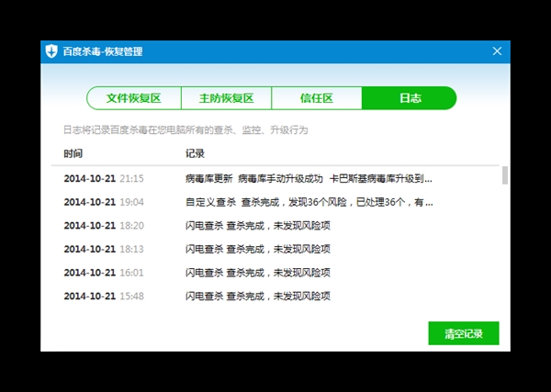Select the 15:48 闪电查杀 log row
Image resolution: width=551 pixels, height=392 pixels.
click(275, 297)
